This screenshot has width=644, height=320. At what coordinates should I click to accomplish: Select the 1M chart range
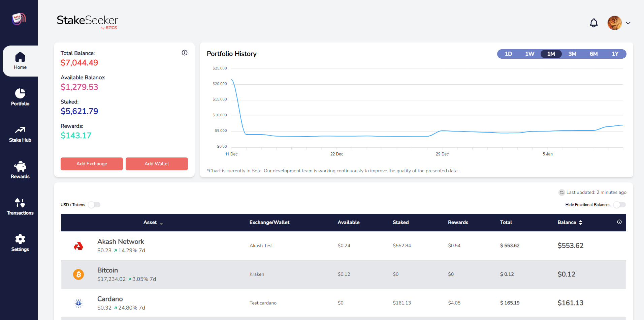551,54
